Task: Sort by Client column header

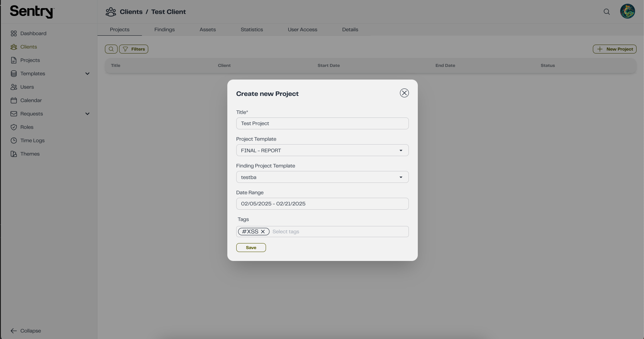Action: point(224,65)
